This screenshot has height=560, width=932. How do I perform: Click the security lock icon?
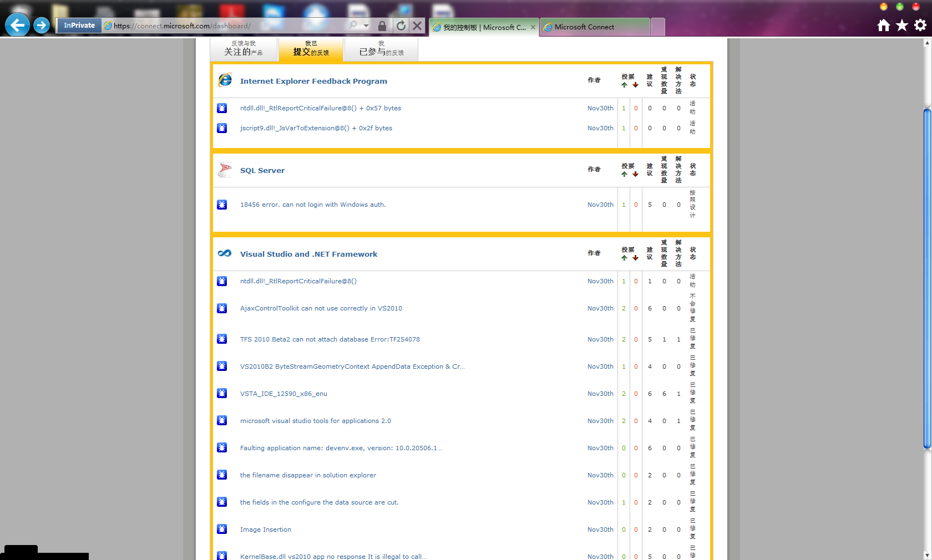[382, 26]
